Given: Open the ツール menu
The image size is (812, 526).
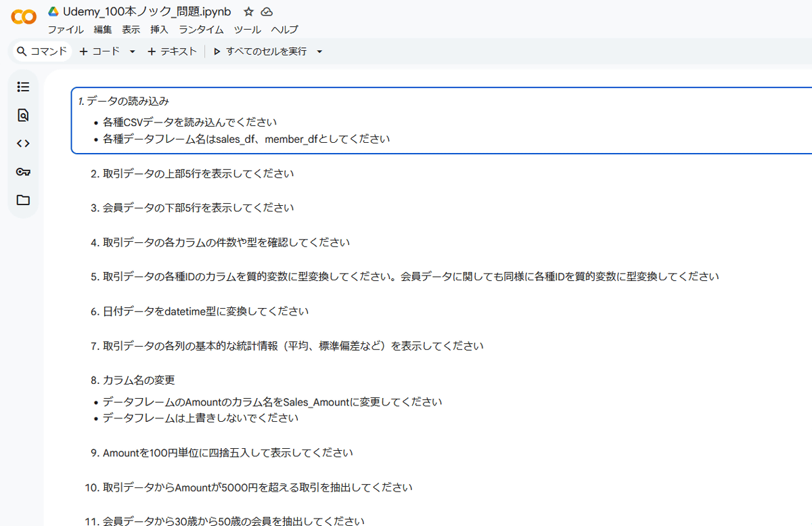Looking at the screenshot, I should [x=247, y=30].
